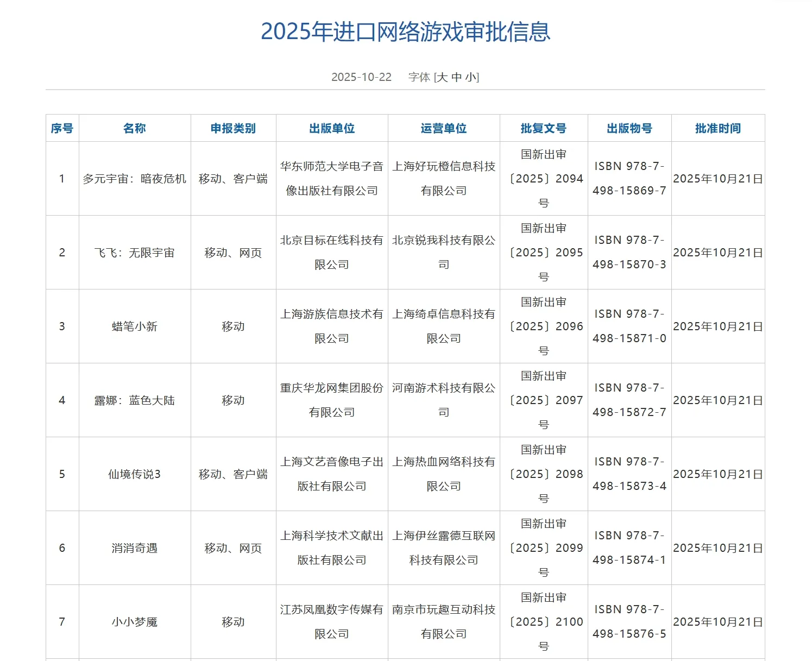Set font size to 大 (large)
This screenshot has height=661, width=812.
click(x=442, y=77)
